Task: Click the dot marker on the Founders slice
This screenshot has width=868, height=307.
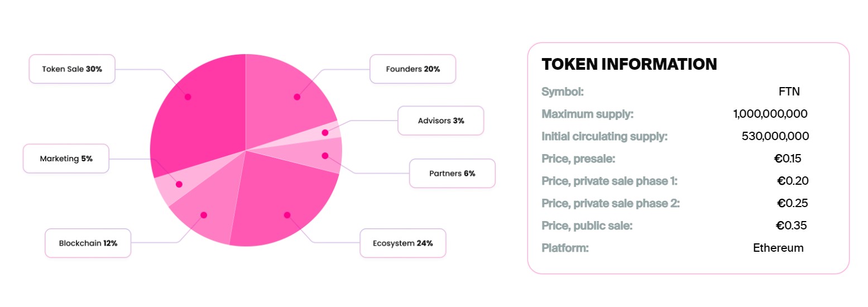Action: (x=297, y=97)
